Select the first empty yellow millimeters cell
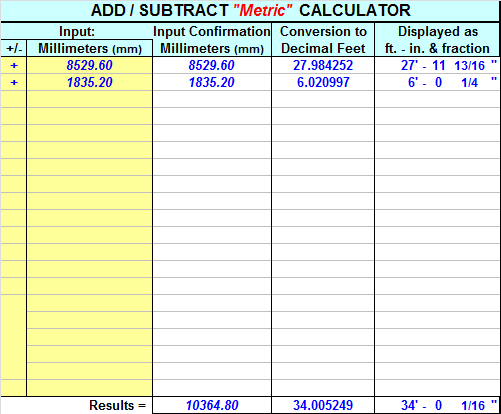The width and height of the screenshot is (501, 414). click(89, 99)
